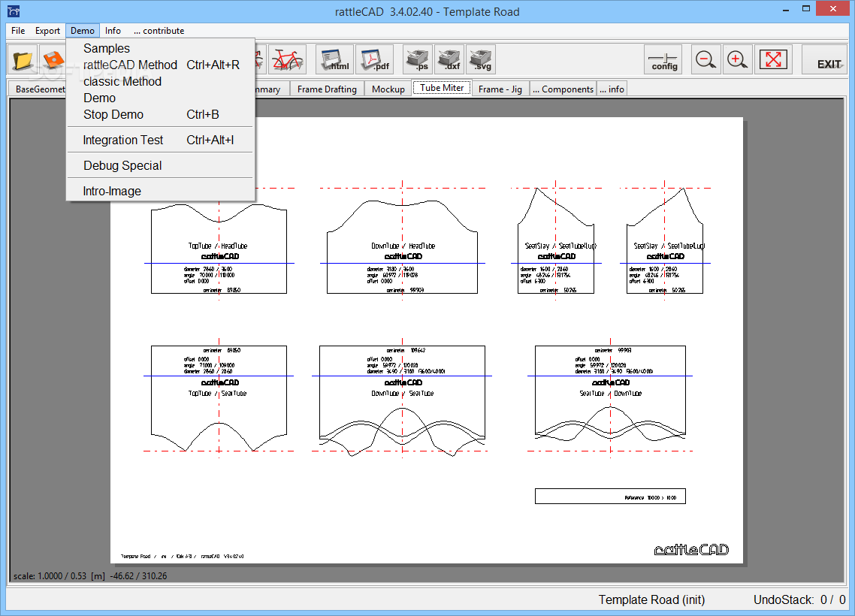
Task: Export to .svg file icon
Action: point(481,60)
